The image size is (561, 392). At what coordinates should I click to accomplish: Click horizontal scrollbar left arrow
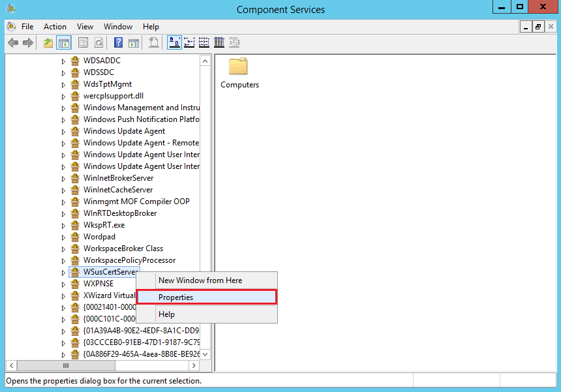click(12, 365)
